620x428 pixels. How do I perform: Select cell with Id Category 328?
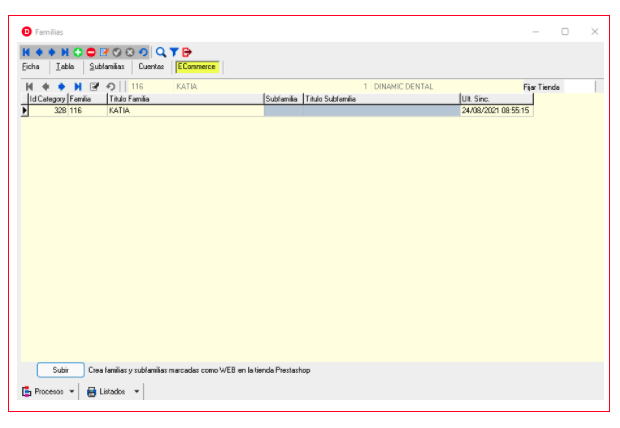[48, 110]
